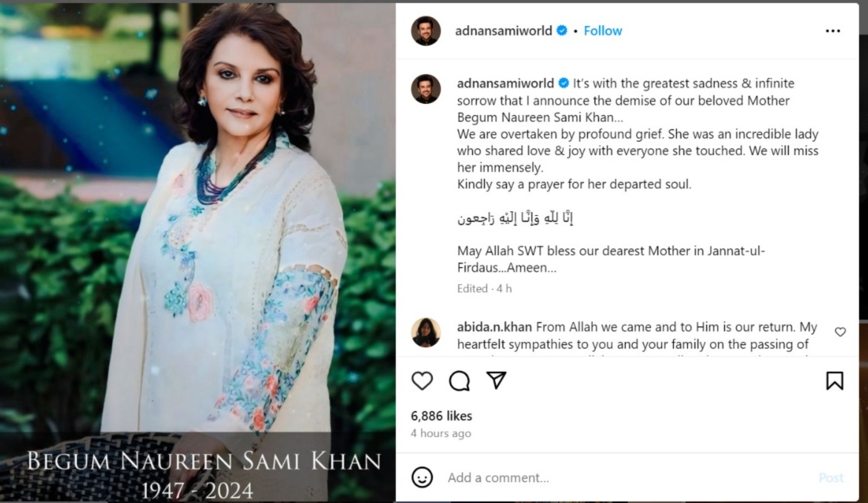Open adnansamiworld avatar beside the caption
Image resolution: width=868 pixels, height=503 pixels.
[425, 88]
